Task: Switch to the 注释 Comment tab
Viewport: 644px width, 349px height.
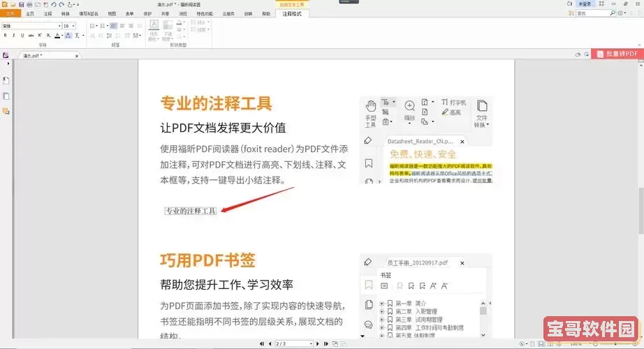Action: 47,13
